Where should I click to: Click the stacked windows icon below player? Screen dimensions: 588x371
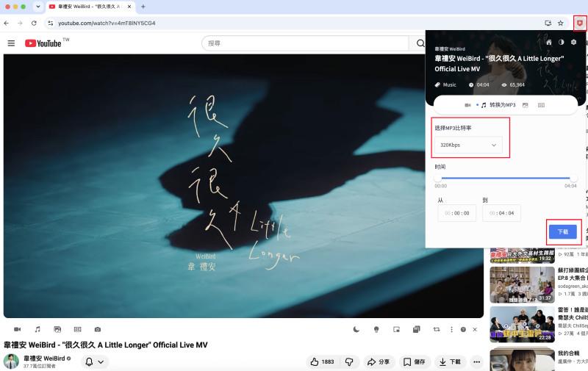(x=416, y=329)
